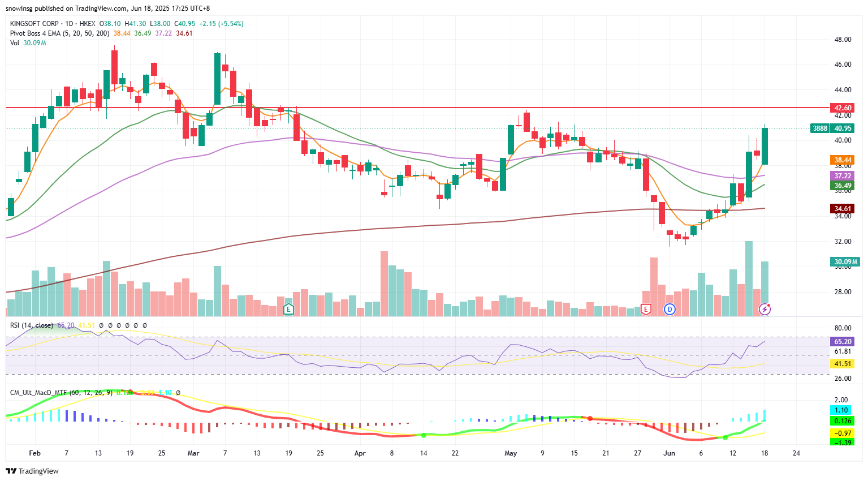
Task: Click the 44.00 price axis tick
Action: coord(843,90)
